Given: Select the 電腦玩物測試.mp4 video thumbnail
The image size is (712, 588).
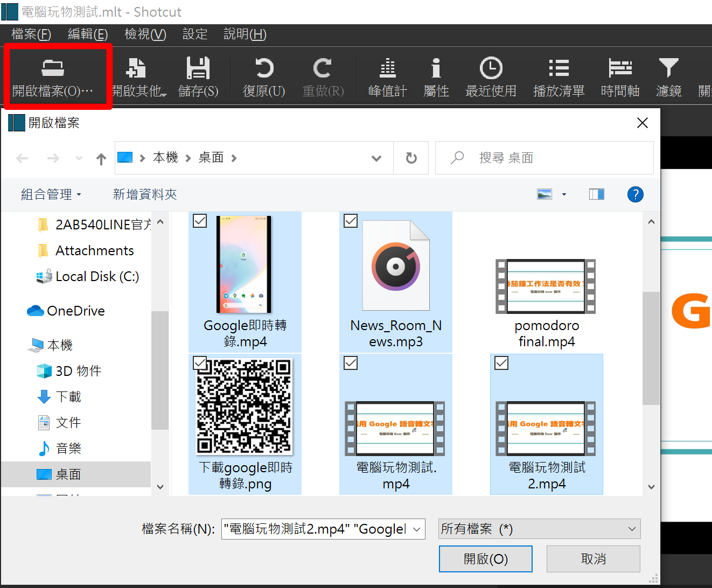Looking at the screenshot, I should tap(396, 424).
